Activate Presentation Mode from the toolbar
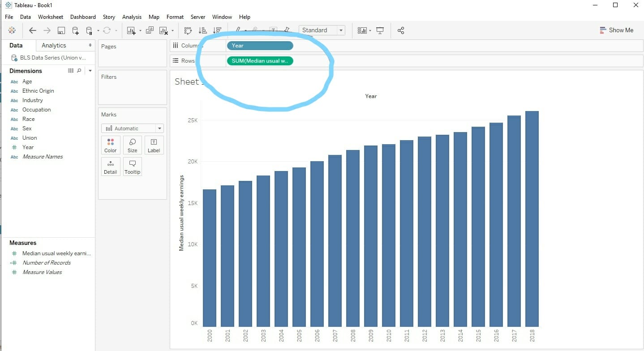 pyautogui.click(x=380, y=30)
